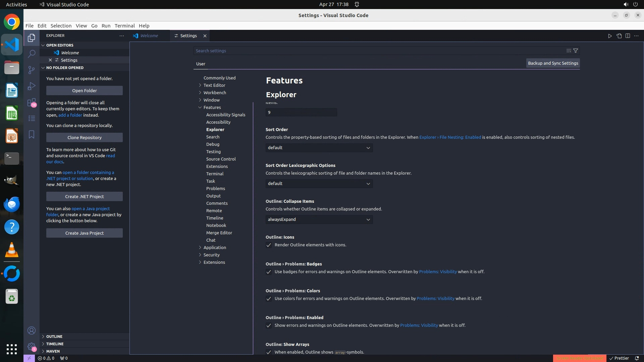Viewport: 644px width, 362px height.
Task: Expand the Text Editor settings category
Action: click(214, 85)
